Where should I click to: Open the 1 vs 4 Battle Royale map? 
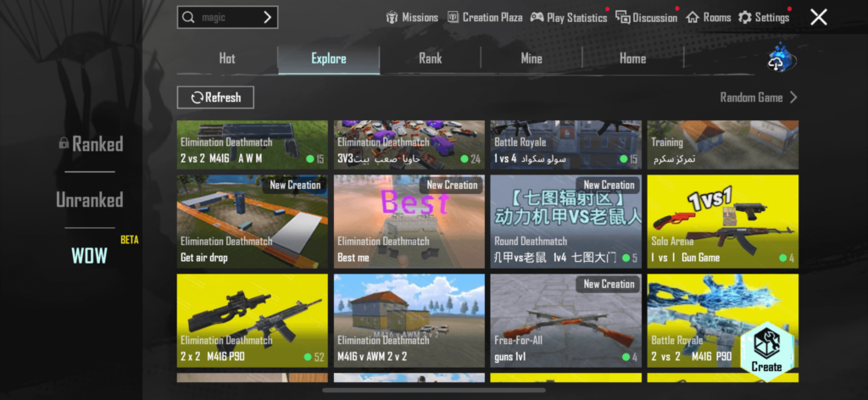tap(565, 145)
